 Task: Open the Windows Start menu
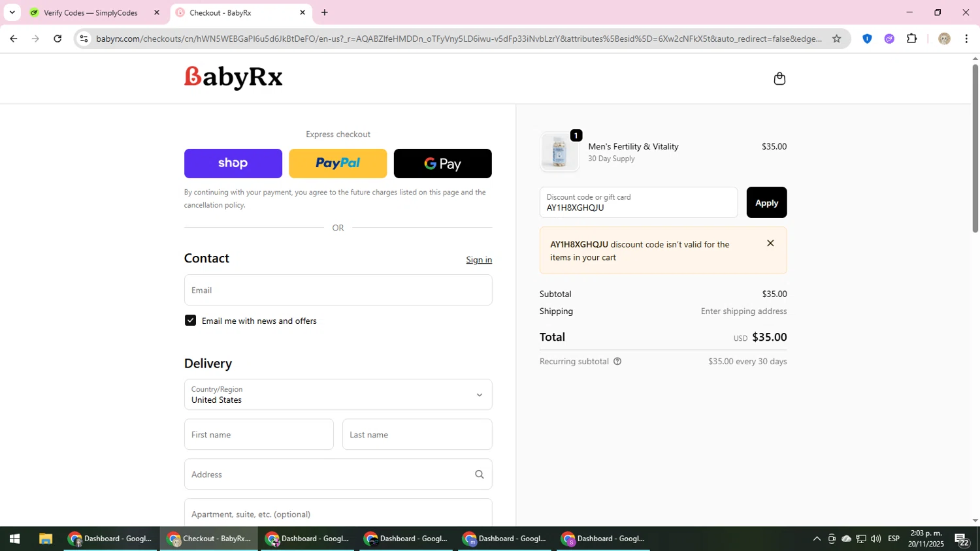point(14,539)
